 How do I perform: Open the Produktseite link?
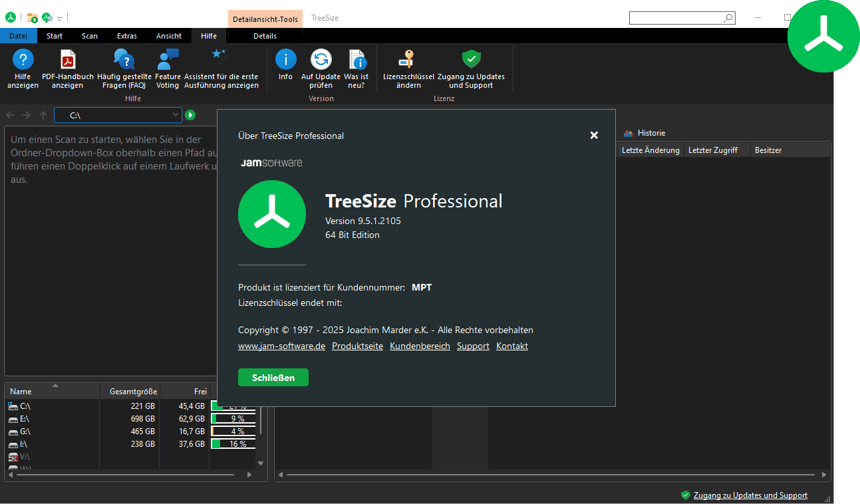[x=357, y=346]
